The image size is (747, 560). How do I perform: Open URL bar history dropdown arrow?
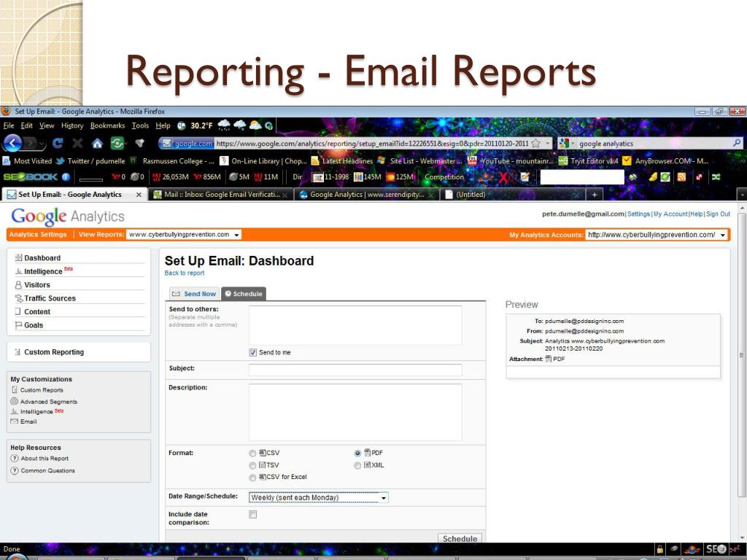point(547,144)
